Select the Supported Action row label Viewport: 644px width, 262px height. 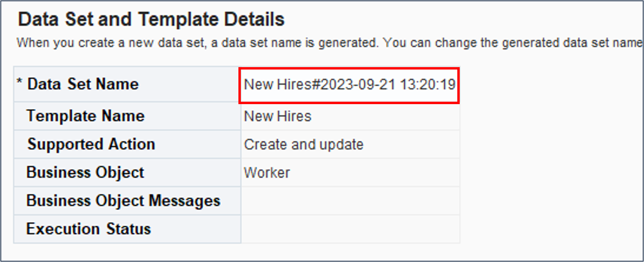[91, 144]
